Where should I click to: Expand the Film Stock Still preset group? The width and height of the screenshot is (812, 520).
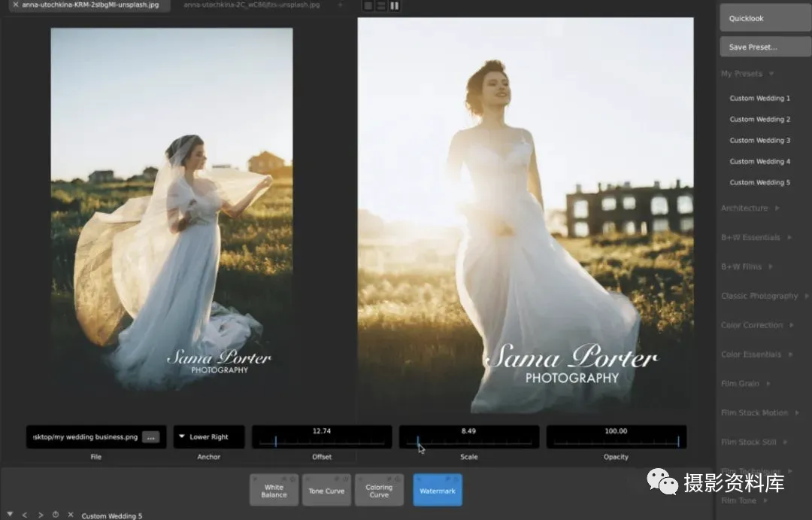coord(754,442)
